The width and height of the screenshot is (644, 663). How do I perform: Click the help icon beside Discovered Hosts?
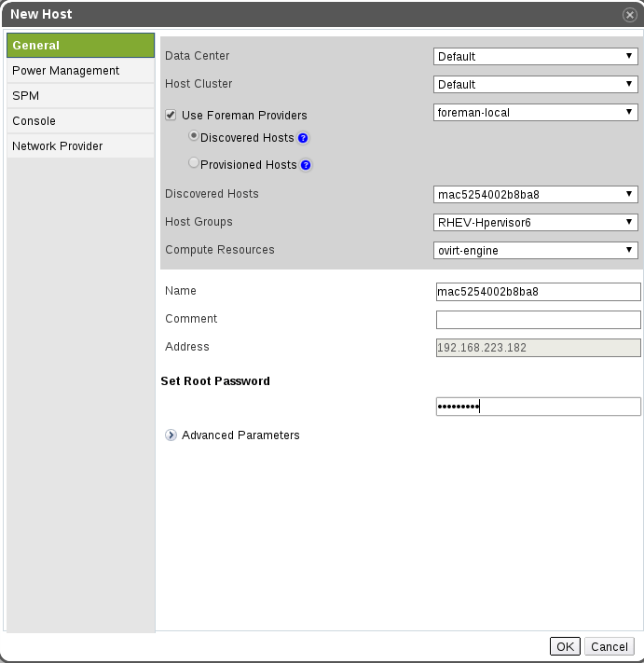tap(303, 138)
